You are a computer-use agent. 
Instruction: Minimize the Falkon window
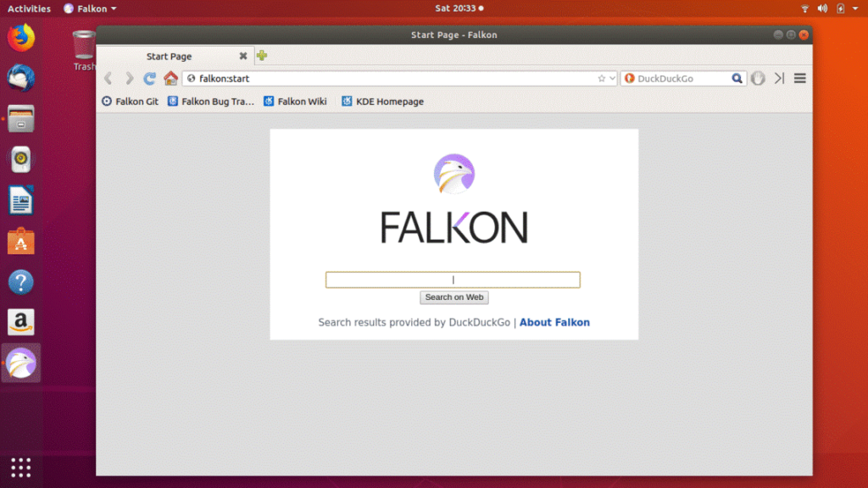pos(778,35)
